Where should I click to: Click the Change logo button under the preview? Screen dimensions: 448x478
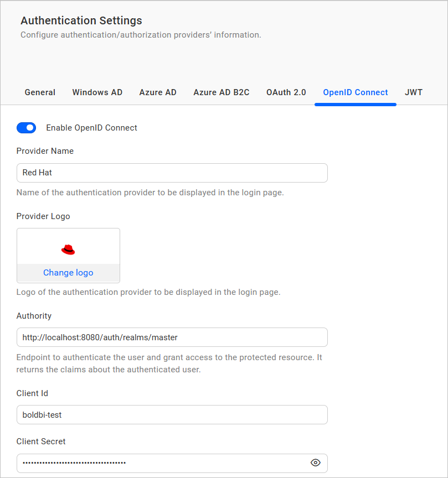(68, 272)
